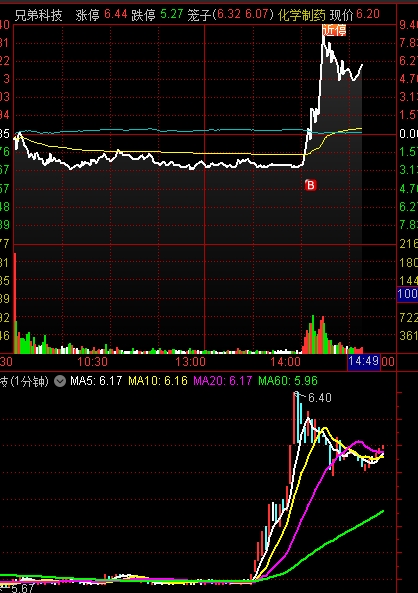Viewport: 418px width, 593px height.
Task: Open the 1分钟 period dropdown chevron
Action: [60, 381]
